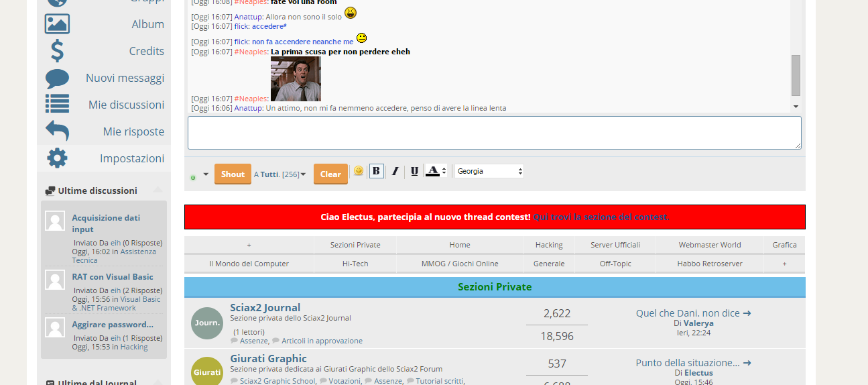Viewport: 868px width, 385px height.
Task: Click the laughing emoticon after 'non sono il solo'
Action: (x=351, y=13)
